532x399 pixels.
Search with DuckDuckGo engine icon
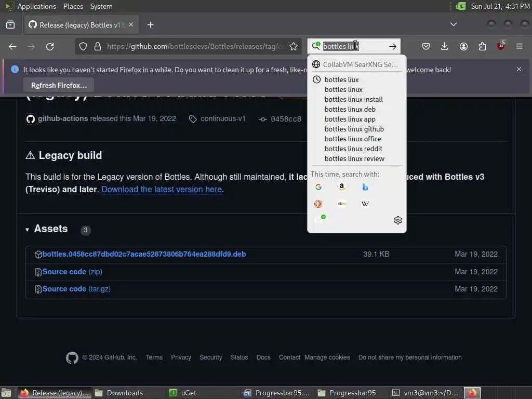coord(318,204)
